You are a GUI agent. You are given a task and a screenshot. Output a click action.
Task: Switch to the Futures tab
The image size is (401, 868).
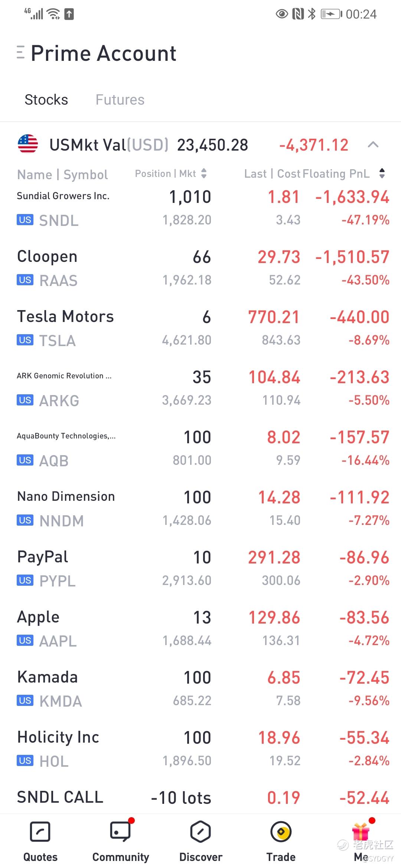[120, 100]
